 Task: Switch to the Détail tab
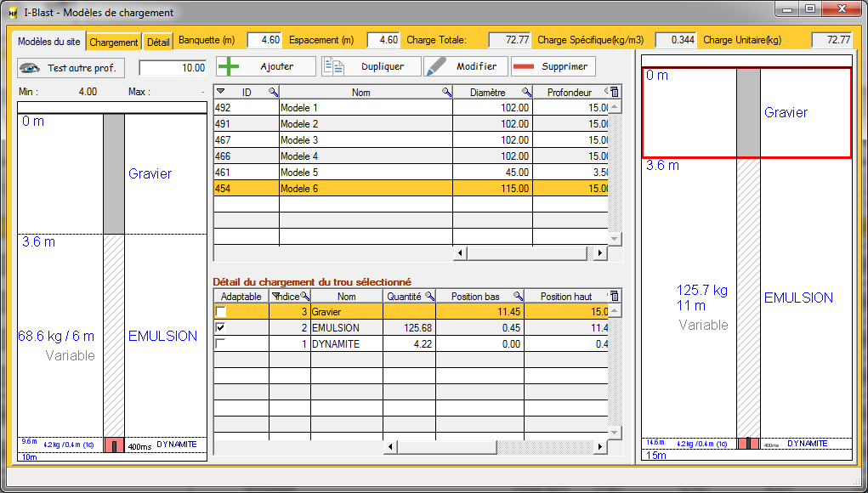tap(158, 42)
